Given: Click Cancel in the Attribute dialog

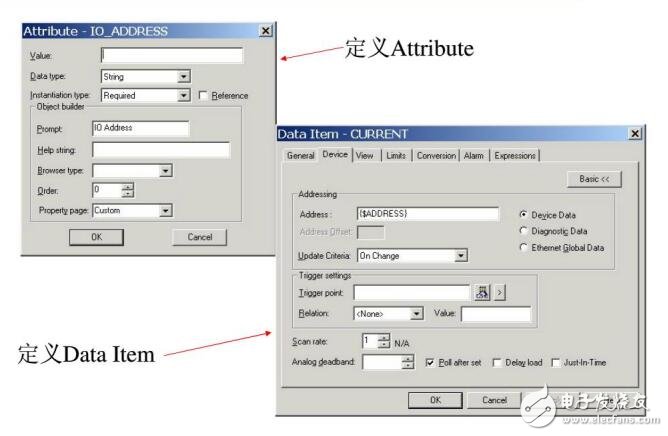Looking at the screenshot, I should 199,237.
